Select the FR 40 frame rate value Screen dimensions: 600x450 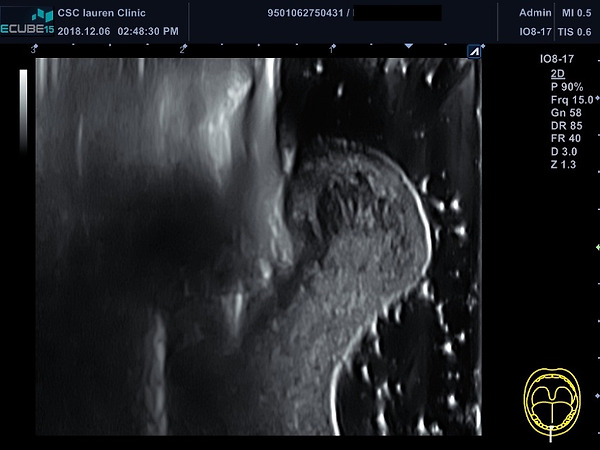point(566,139)
